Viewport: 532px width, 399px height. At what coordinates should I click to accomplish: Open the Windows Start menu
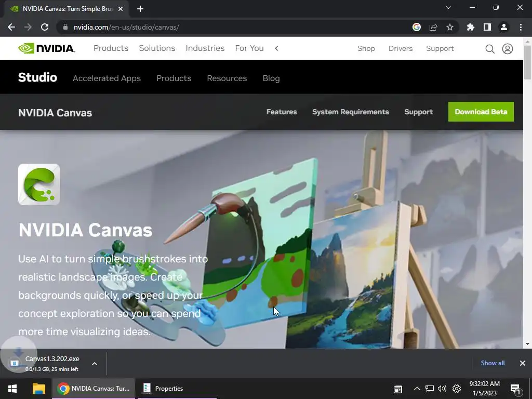12,389
